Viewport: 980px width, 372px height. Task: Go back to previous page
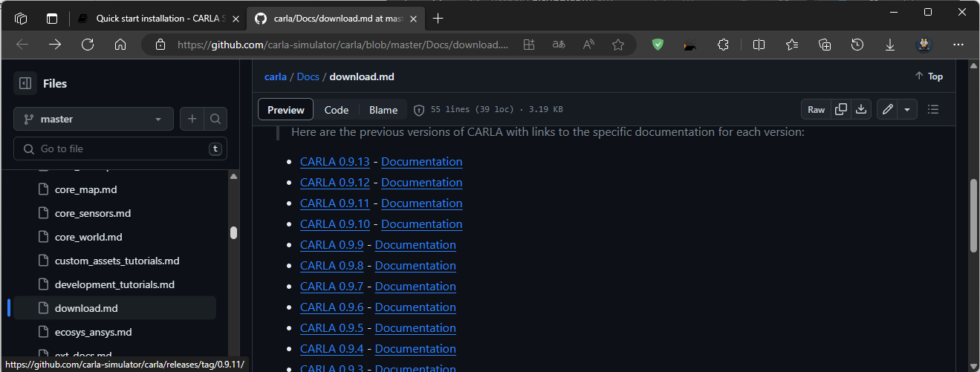click(22, 45)
